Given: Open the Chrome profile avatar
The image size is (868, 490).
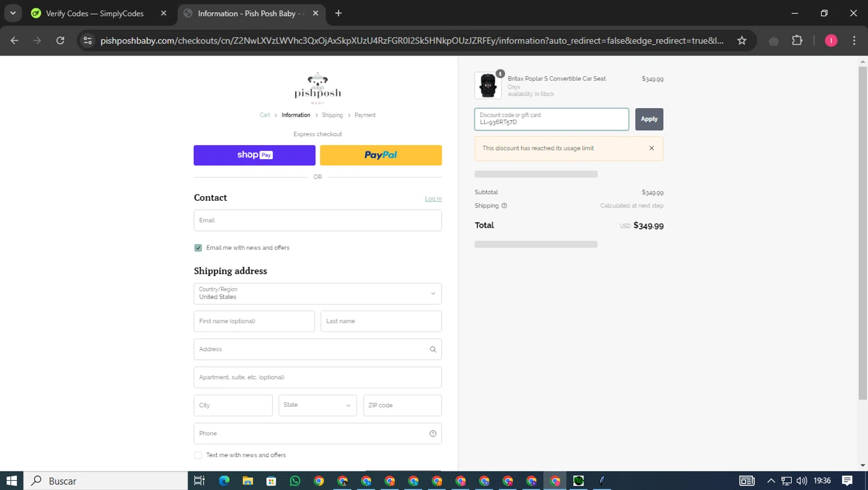Looking at the screenshot, I should pyautogui.click(x=831, y=40).
